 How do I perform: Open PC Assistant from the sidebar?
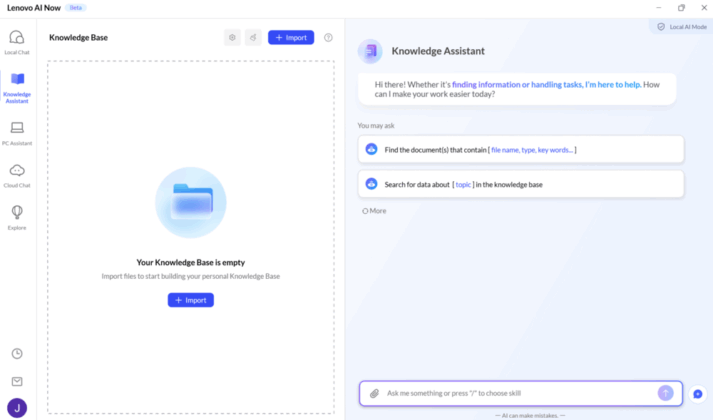(17, 133)
